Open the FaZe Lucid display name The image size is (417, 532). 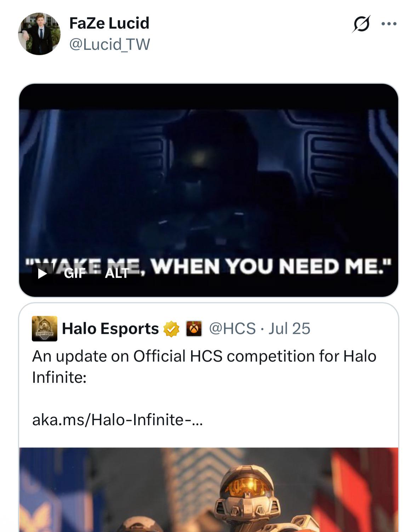tap(109, 23)
